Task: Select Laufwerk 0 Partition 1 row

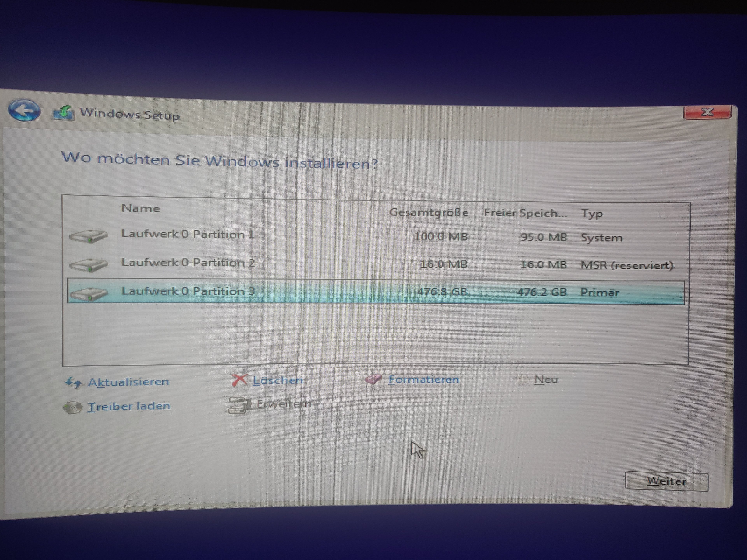Action: tap(188, 234)
